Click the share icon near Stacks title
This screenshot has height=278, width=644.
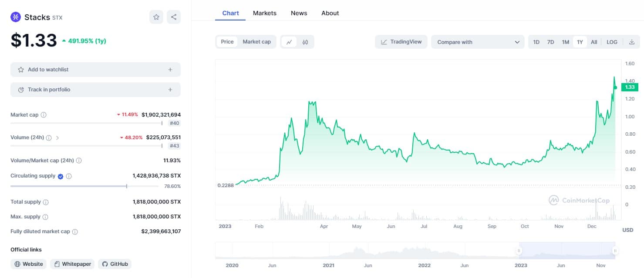[174, 17]
